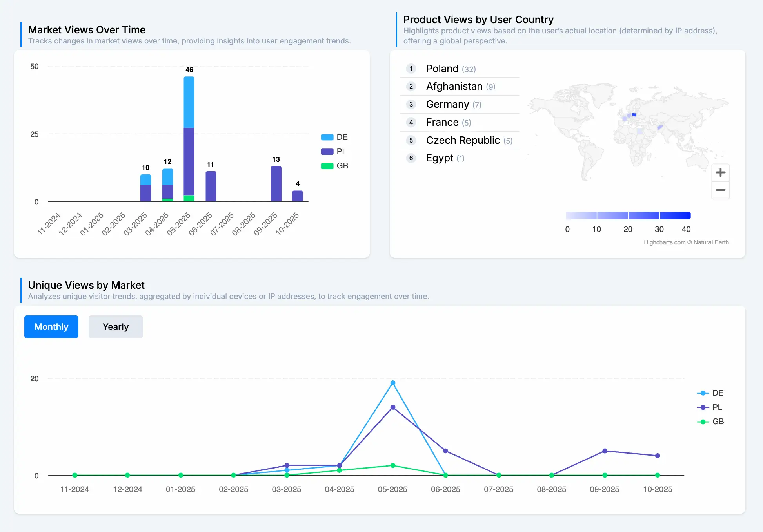
Task: Click the 09-2025 bar labeled 13
Action: pos(276,184)
